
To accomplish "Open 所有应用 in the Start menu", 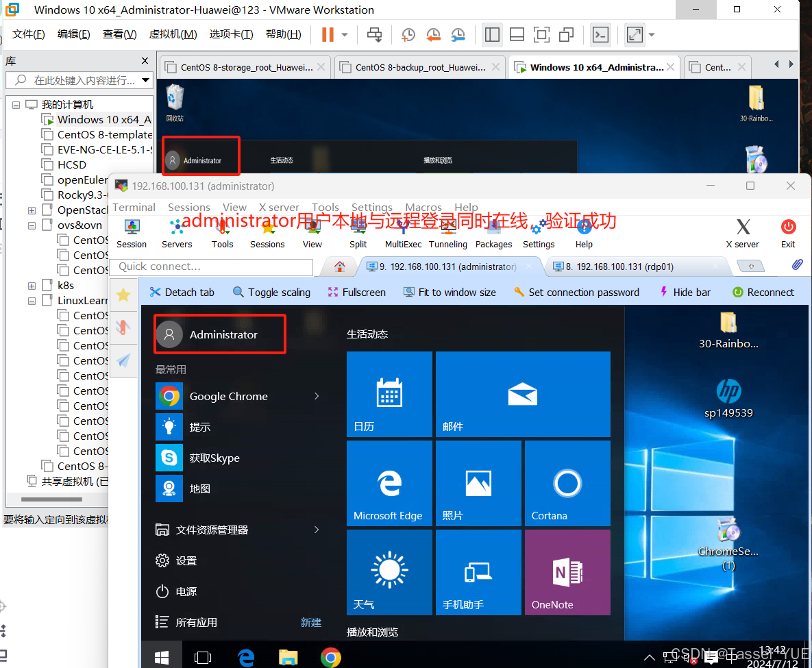I will (186, 622).
